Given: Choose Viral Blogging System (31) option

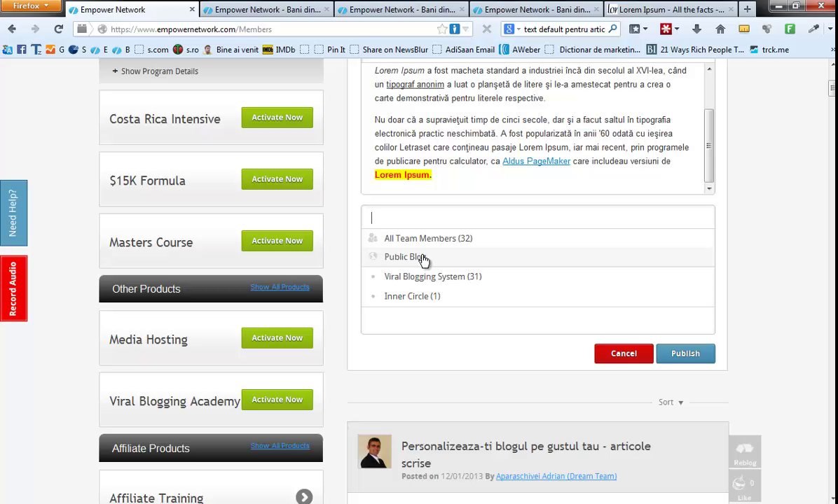Looking at the screenshot, I should pyautogui.click(x=537, y=276).
